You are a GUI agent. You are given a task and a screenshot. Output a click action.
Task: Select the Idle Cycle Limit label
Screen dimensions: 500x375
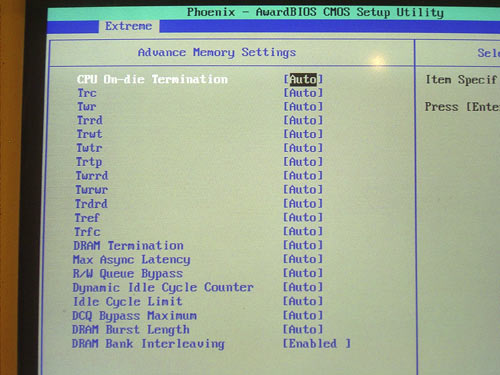click(x=128, y=302)
